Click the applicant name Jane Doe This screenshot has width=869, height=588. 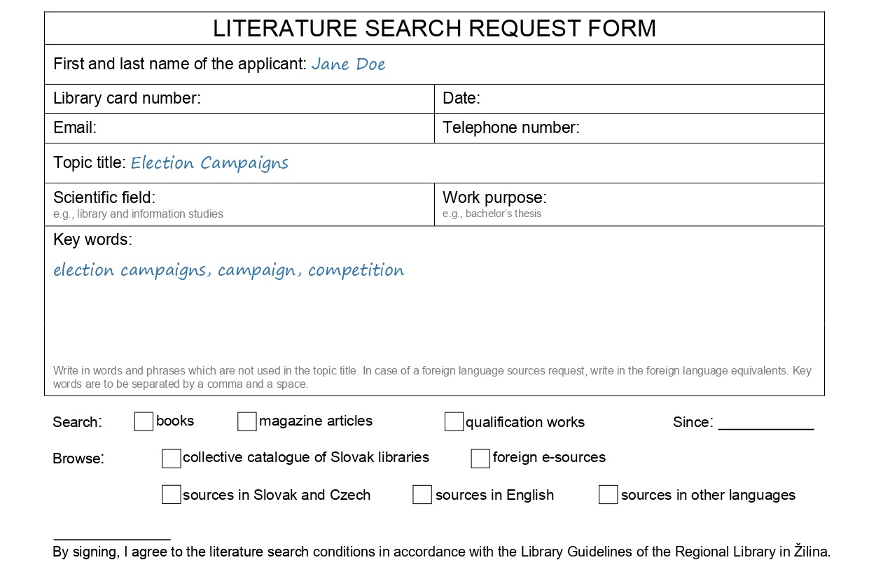pyautogui.click(x=348, y=64)
